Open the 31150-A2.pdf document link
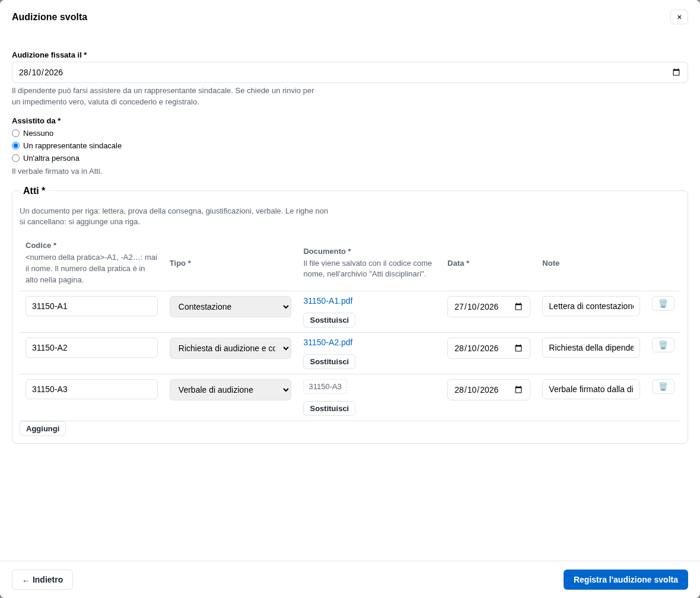700x598 pixels. [328, 342]
